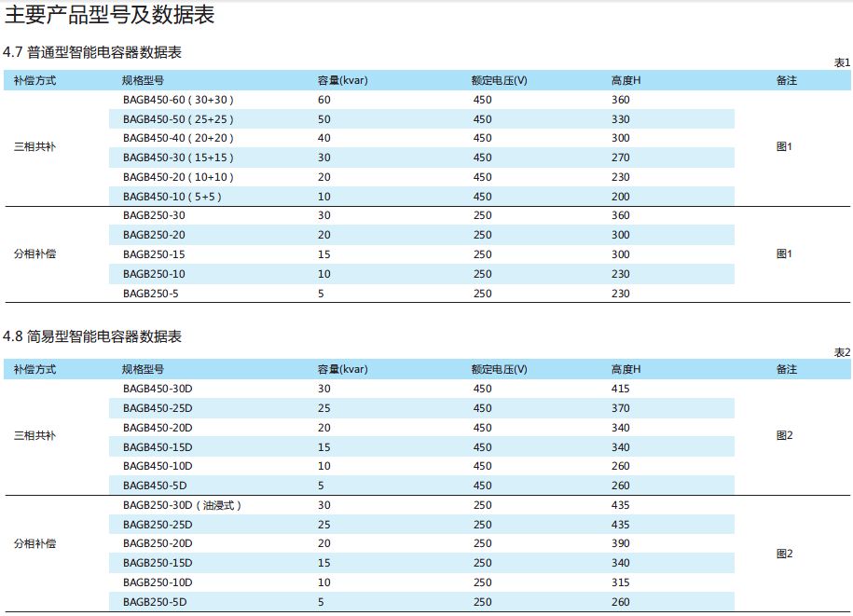Click model cell BAGB250-20 in table 1
This screenshot has width=853, height=616.
click(x=154, y=235)
